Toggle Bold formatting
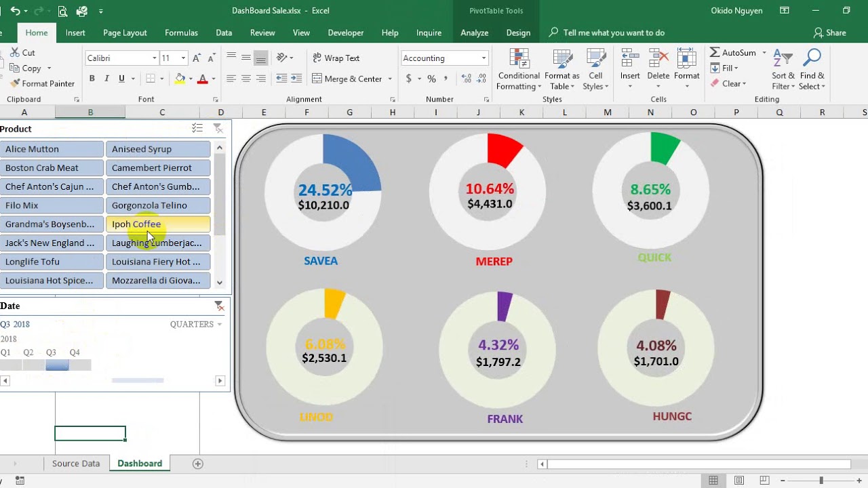This screenshot has width=868, height=488. (92, 79)
